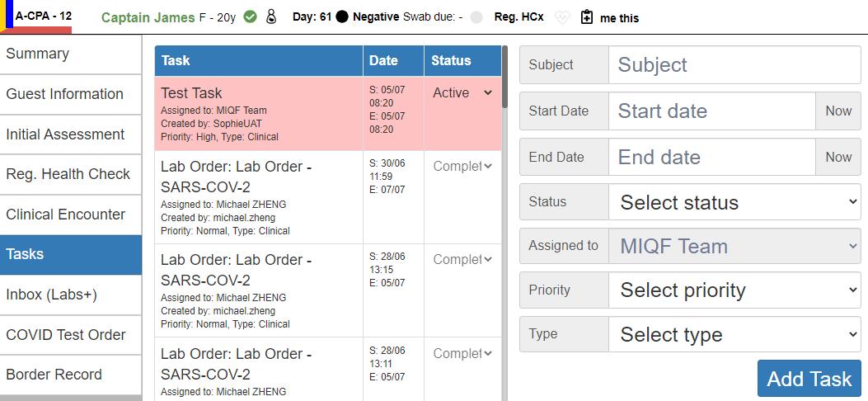Expand the Select type dropdown
Viewport: 868px width, 401px height.
click(x=734, y=334)
